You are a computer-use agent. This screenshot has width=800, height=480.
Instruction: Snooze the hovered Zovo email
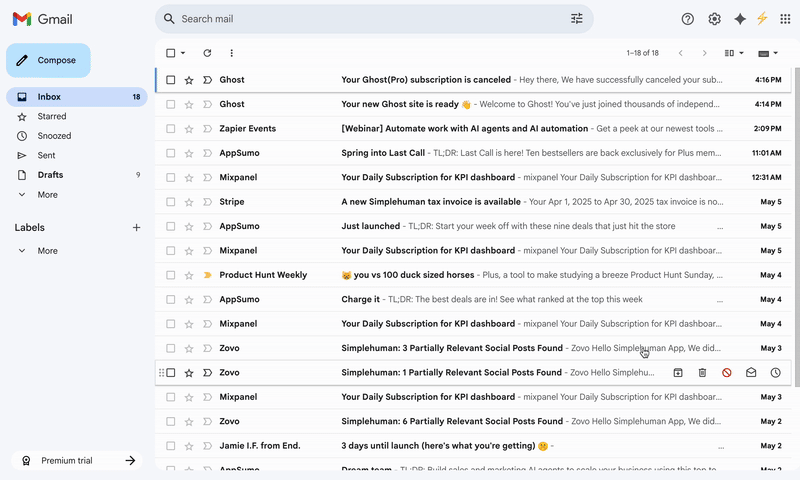[x=776, y=373]
